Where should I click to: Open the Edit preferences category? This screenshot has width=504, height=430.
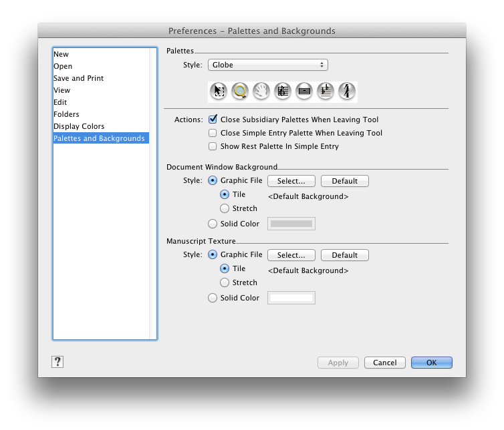pyautogui.click(x=101, y=102)
